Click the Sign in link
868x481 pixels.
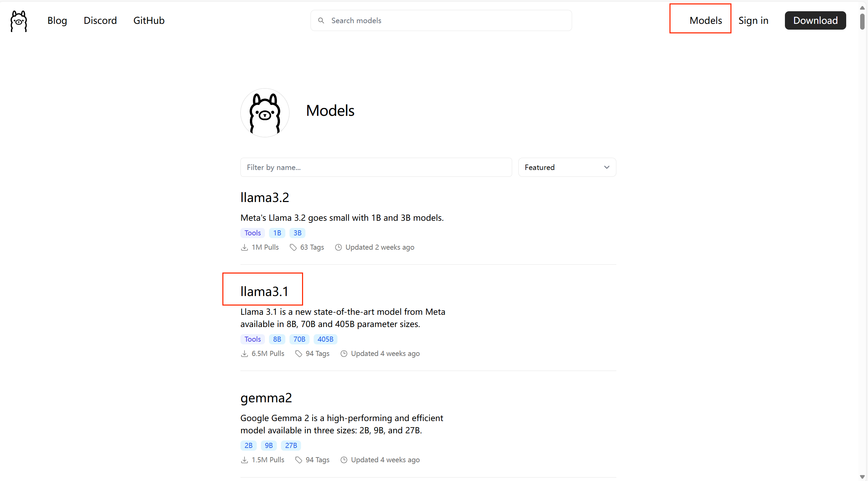click(753, 21)
